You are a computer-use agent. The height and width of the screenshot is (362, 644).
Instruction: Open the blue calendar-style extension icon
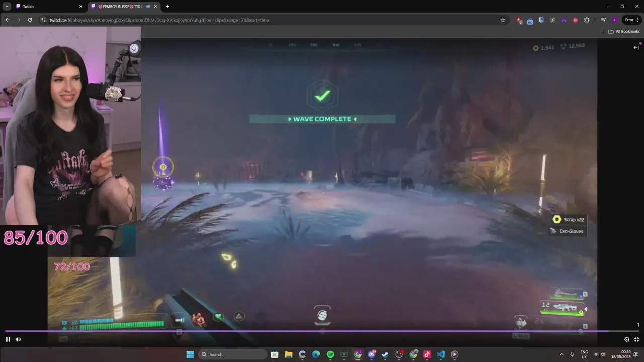pyautogui.click(x=530, y=20)
